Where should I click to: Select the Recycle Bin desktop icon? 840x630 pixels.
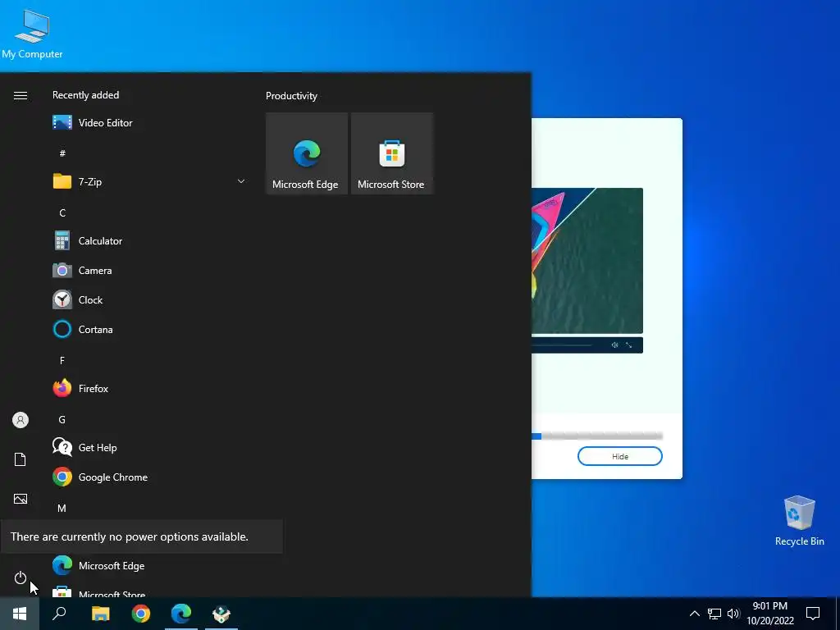[799, 521]
